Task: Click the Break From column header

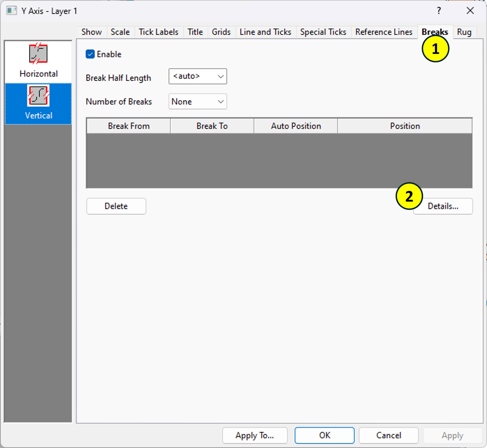Action: 129,126
